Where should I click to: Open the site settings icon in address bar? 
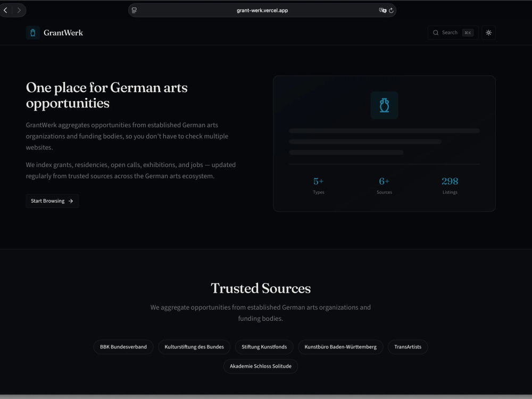point(135,11)
